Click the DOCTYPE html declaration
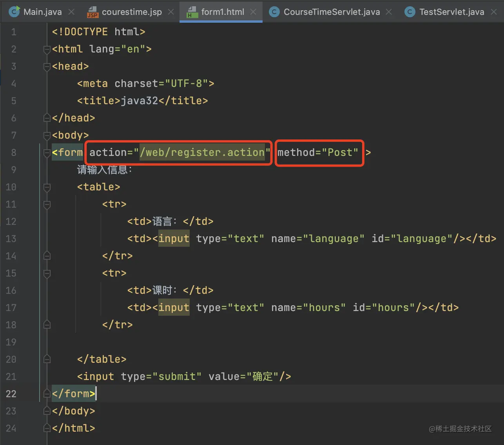The image size is (504, 445). tap(99, 32)
